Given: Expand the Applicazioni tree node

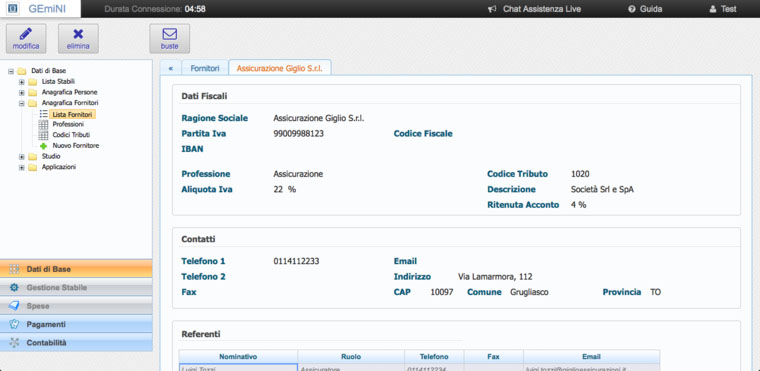Looking at the screenshot, I should (21, 168).
